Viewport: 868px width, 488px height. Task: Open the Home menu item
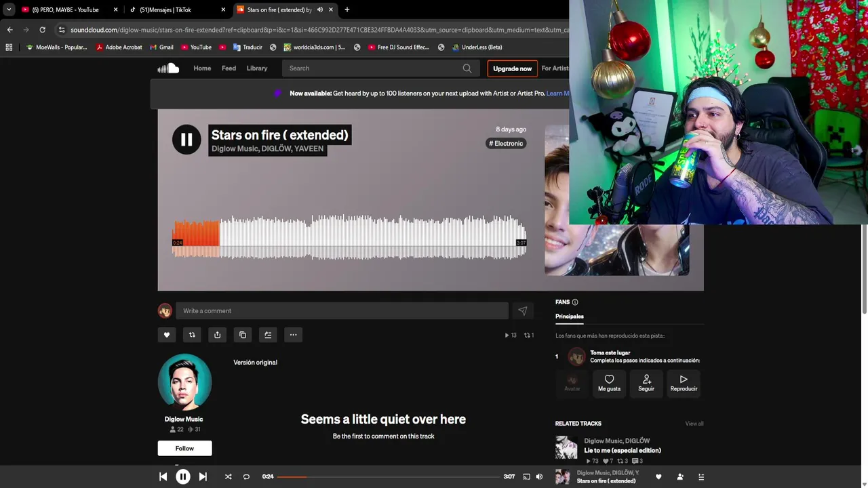pos(202,68)
